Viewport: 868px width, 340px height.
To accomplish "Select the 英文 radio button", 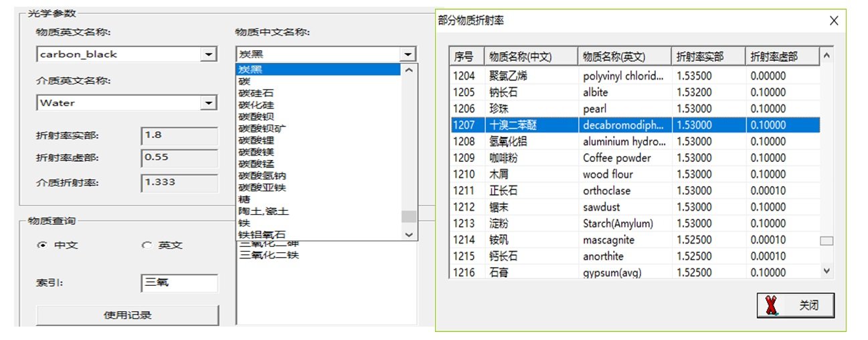I will pyautogui.click(x=147, y=246).
